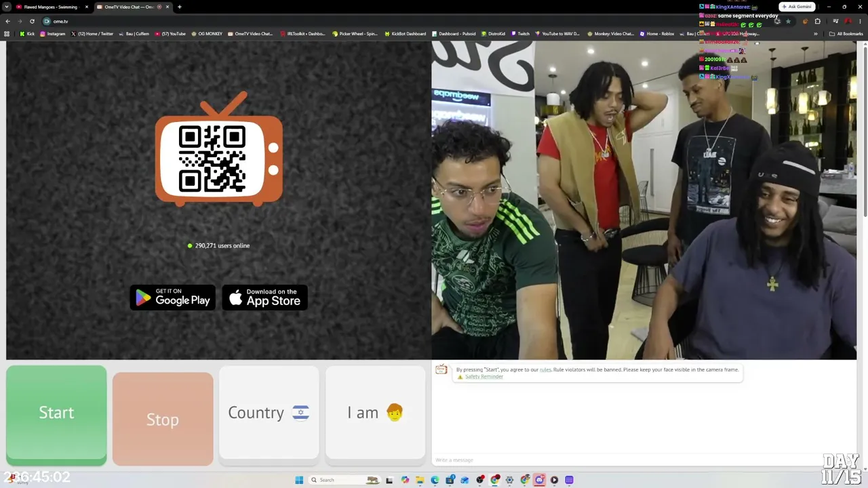Open the Windows Start menu
The width and height of the screenshot is (868, 488).
point(299,480)
